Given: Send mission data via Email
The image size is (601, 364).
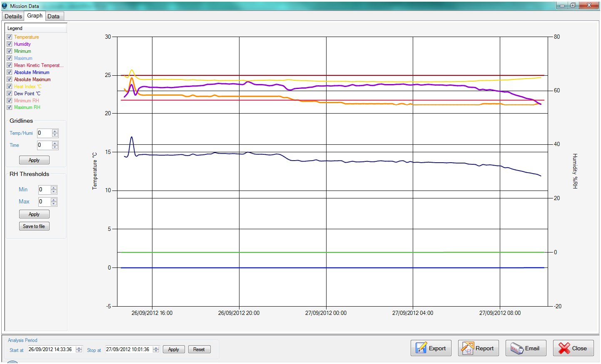Looking at the screenshot, I should (x=525, y=348).
